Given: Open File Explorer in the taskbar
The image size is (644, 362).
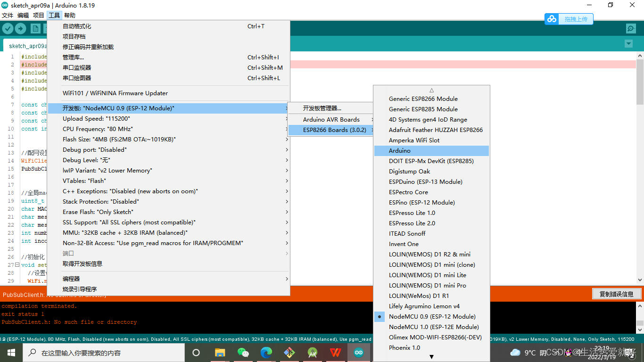Looking at the screenshot, I should coord(220,353).
